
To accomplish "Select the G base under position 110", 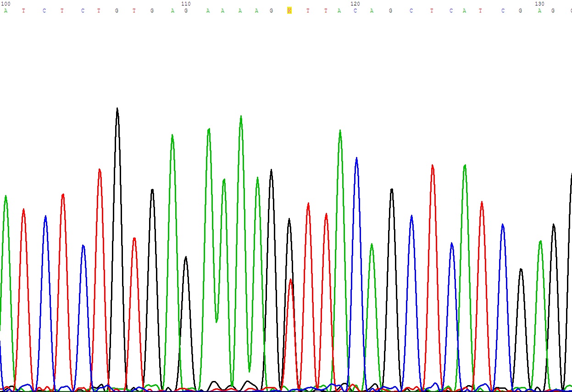I will (x=186, y=11).
